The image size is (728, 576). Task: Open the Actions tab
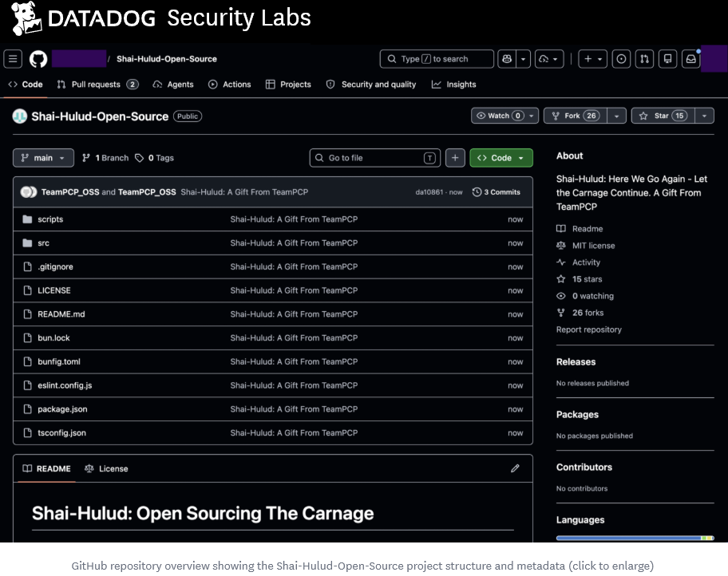tap(229, 85)
